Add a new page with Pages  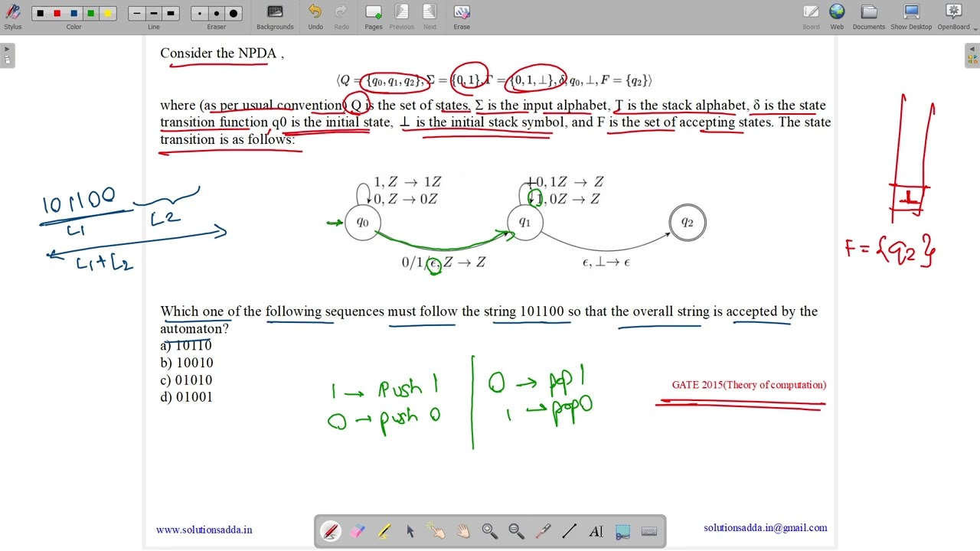pyautogui.click(x=374, y=17)
